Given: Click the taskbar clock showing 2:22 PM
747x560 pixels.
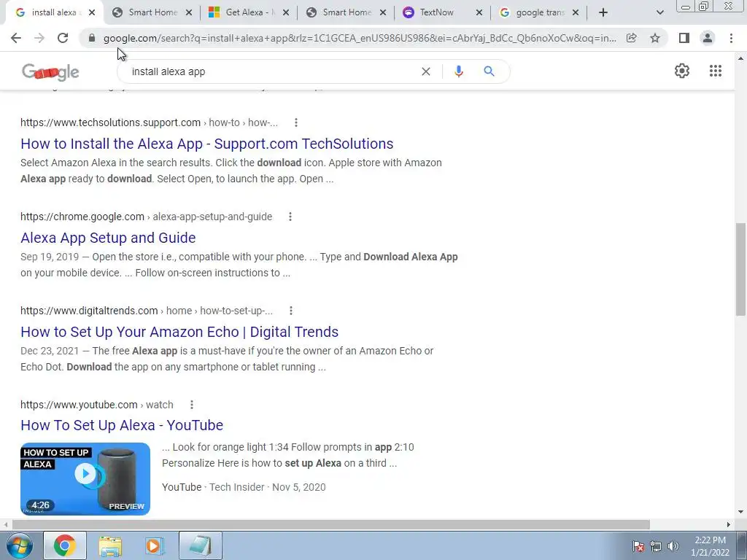Looking at the screenshot, I should [x=710, y=546].
